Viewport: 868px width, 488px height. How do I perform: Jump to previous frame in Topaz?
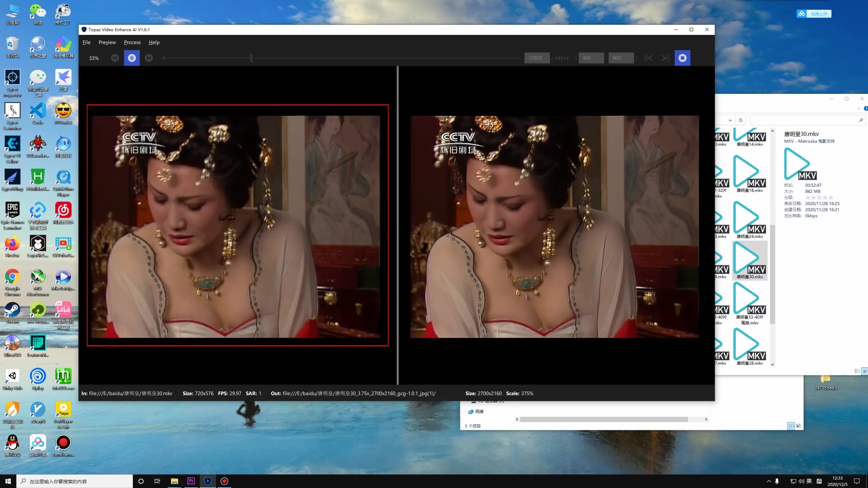pos(115,58)
